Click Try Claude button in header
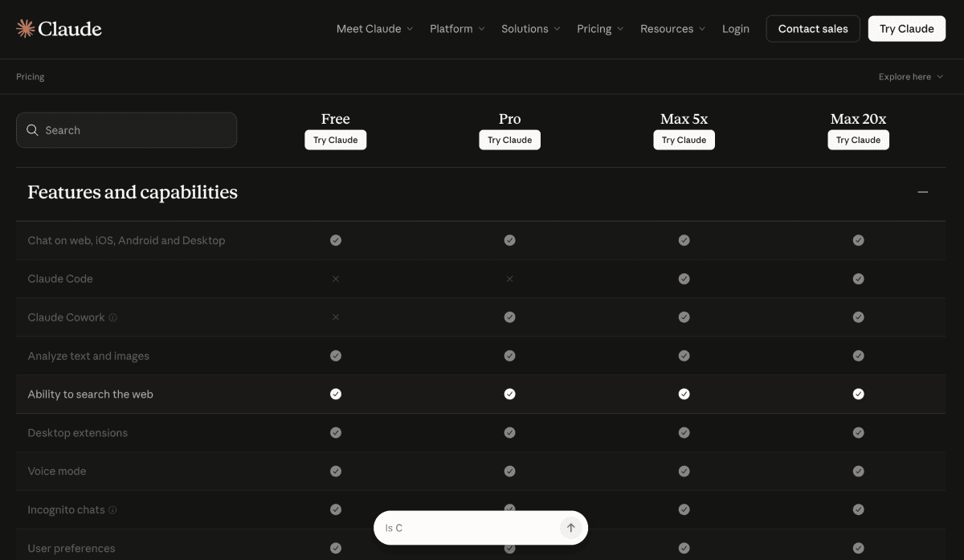The height and width of the screenshot is (560, 964). click(907, 29)
